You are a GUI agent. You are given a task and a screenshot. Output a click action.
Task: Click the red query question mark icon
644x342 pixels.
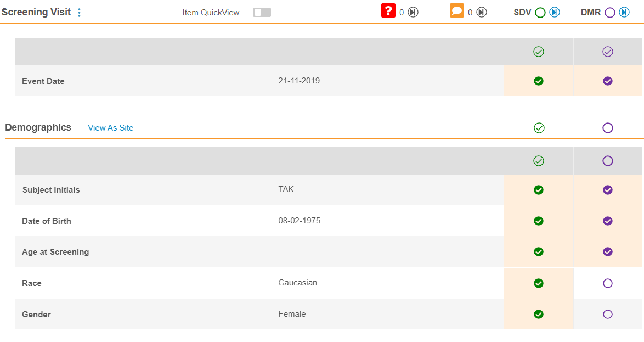click(x=388, y=10)
